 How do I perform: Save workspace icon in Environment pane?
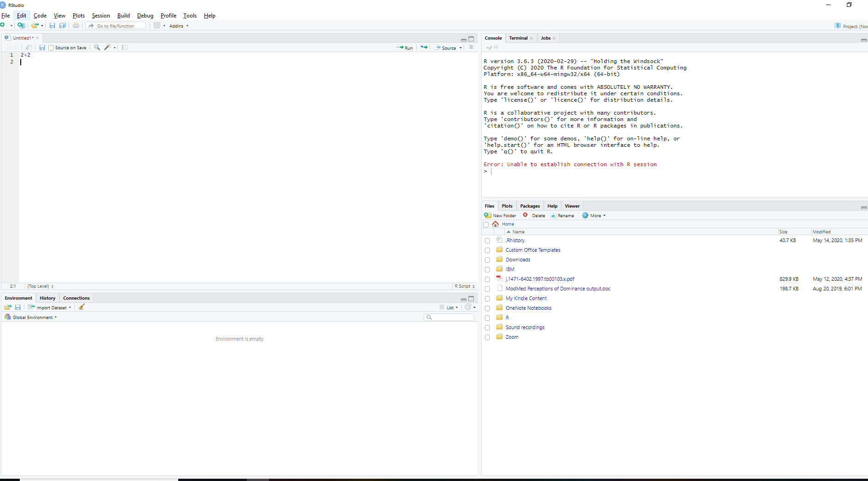(18, 307)
